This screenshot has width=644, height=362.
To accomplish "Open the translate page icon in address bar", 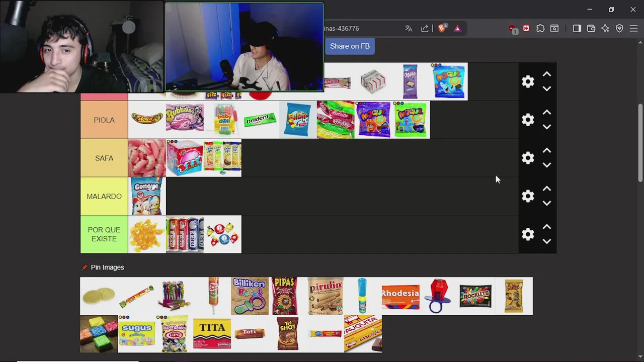I will (409, 29).
